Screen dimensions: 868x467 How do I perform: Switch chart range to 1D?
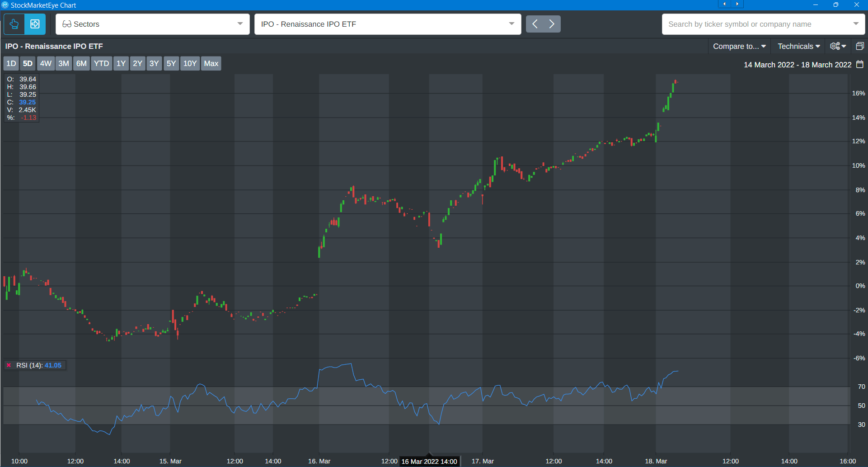(11, 64)
